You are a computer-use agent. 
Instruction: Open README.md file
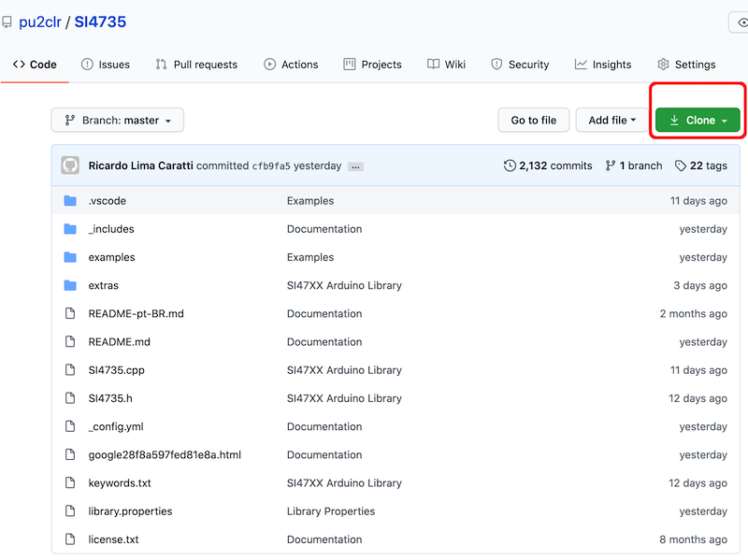click(x=120, y=341)
